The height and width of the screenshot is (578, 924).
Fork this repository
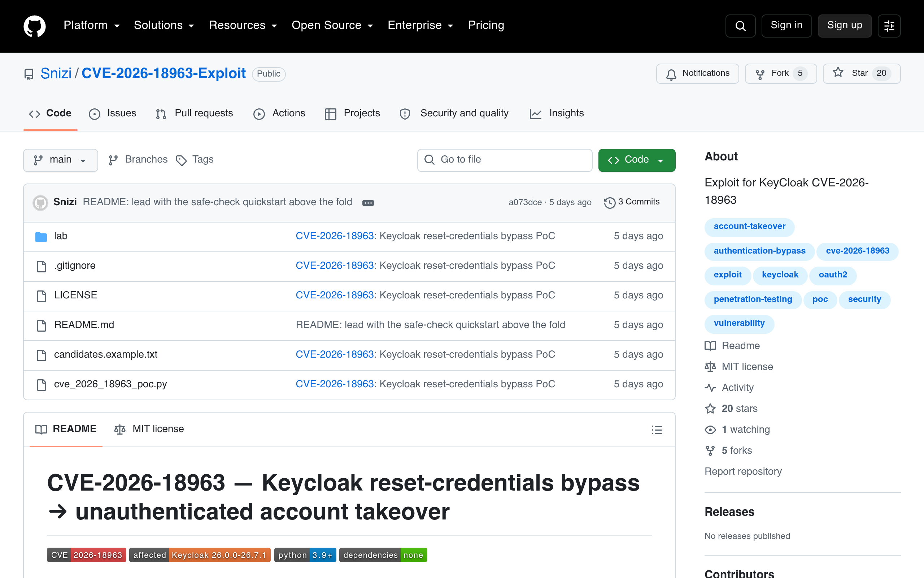[781, 73]
